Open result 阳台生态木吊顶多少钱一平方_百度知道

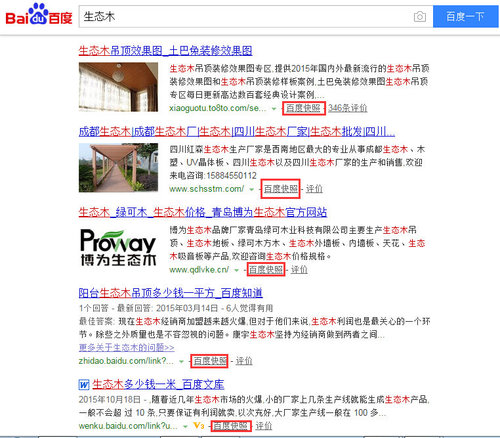171,293
